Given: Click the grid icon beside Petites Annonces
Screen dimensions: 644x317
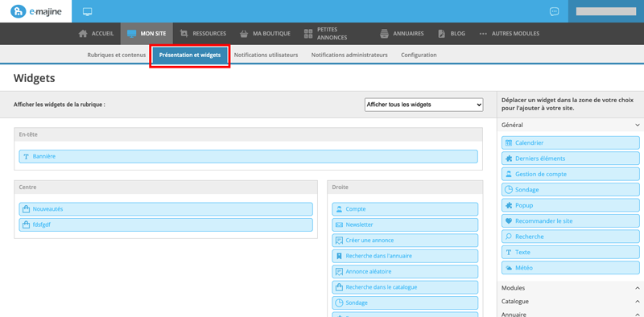Looking at the screenshot, I should 308,34.
